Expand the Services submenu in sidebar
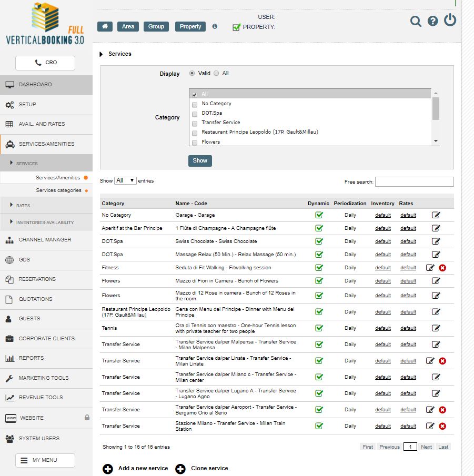This screenshot has height=476, width=474. [46, 163]
